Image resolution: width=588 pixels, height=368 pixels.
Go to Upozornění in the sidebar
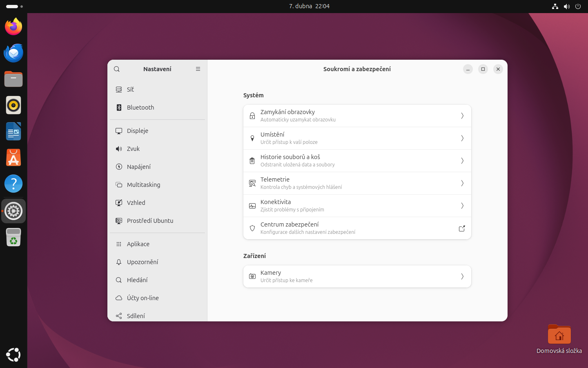143,262
